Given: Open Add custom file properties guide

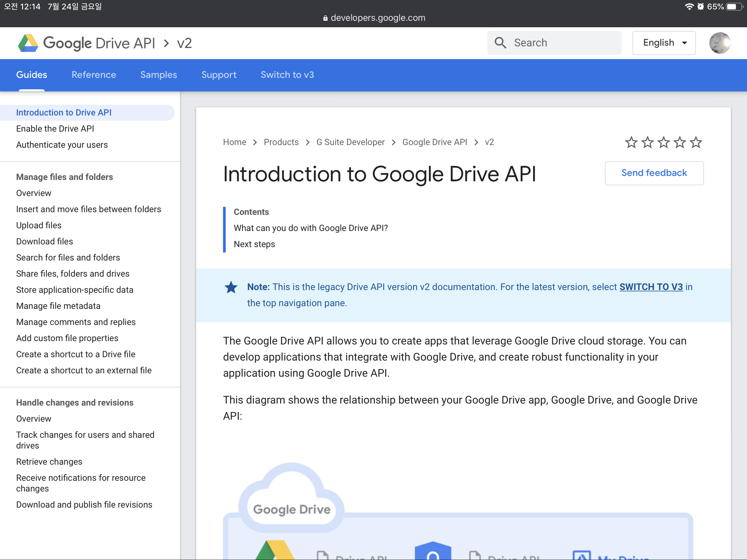Looking at the screenshot, I should [x=67, y=338].
